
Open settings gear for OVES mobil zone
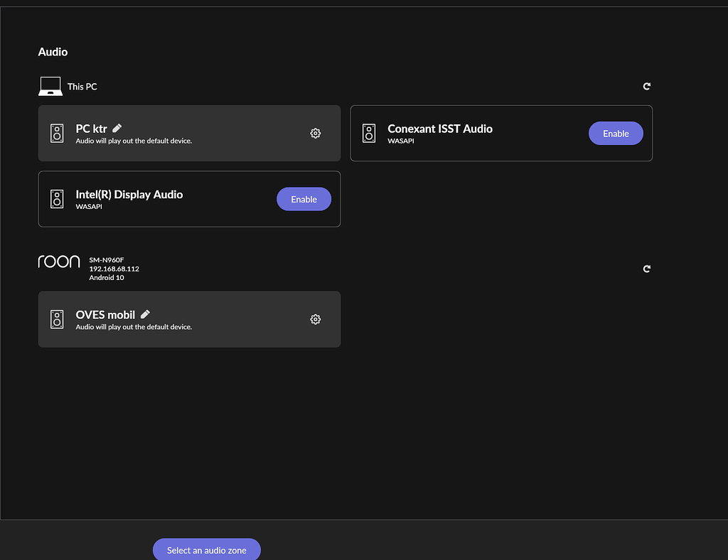[x=315, y=319]
